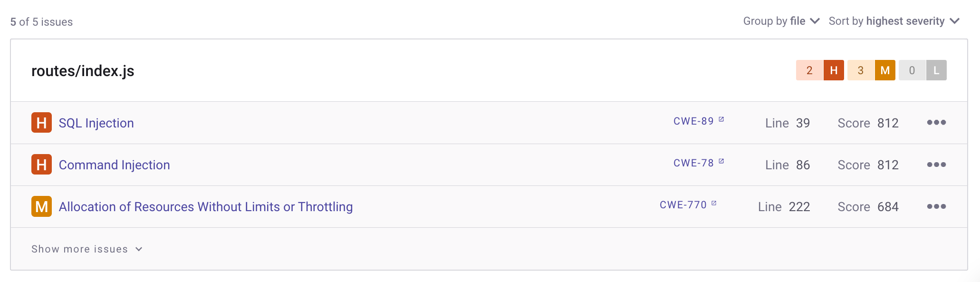The image size is (980, 282).
Task: Open the three-dot menu for SQL Injection
Action: pyautogui.click(x=936, y=123)
